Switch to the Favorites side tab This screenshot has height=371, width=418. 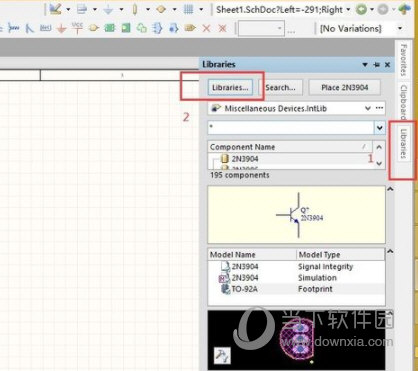(404, 60)
